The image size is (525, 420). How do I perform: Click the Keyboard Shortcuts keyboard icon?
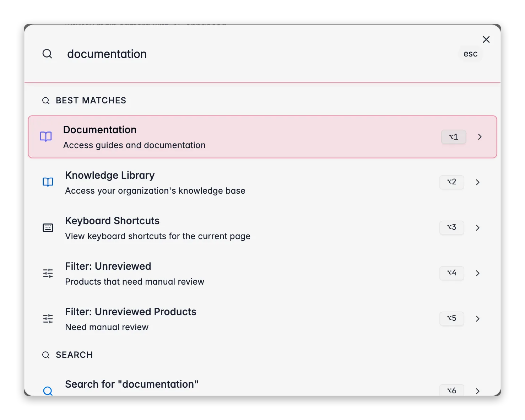tap(48, 228)
